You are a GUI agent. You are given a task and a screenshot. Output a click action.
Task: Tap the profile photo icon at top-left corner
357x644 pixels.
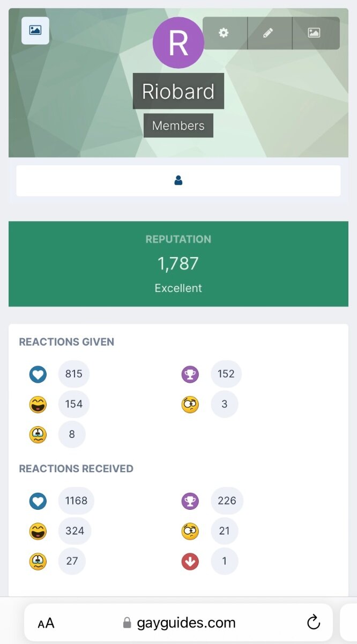click(35, 31)
